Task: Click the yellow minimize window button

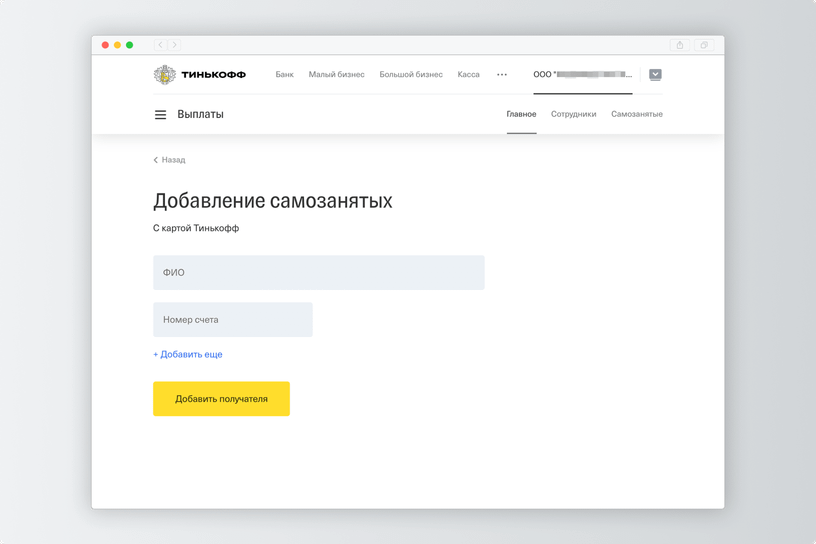Action: [118, 45]
